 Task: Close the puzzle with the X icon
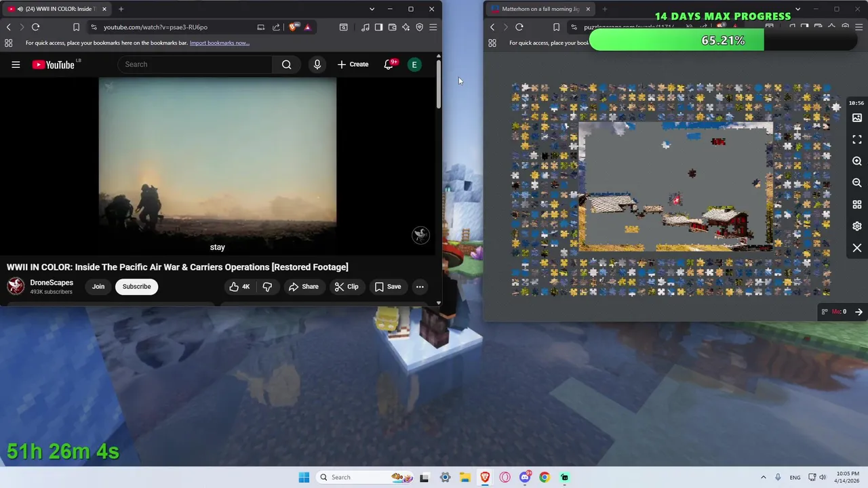(x=857, y=248)
